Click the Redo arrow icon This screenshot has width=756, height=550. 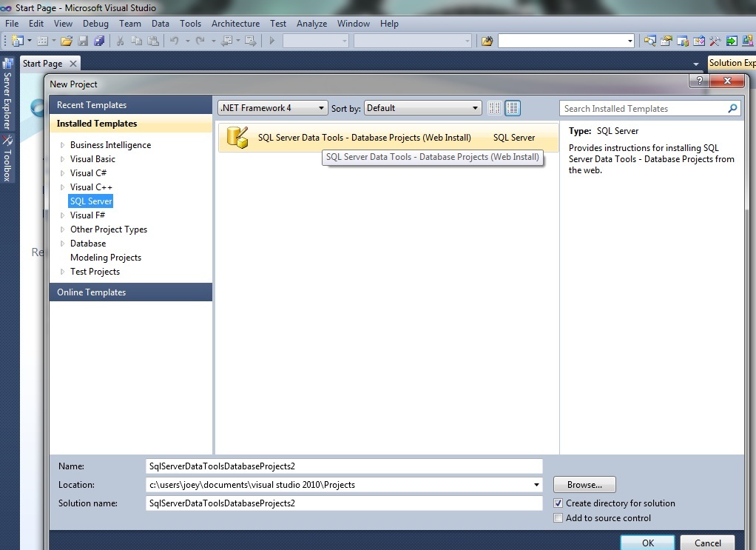click(x=200, y=41)
